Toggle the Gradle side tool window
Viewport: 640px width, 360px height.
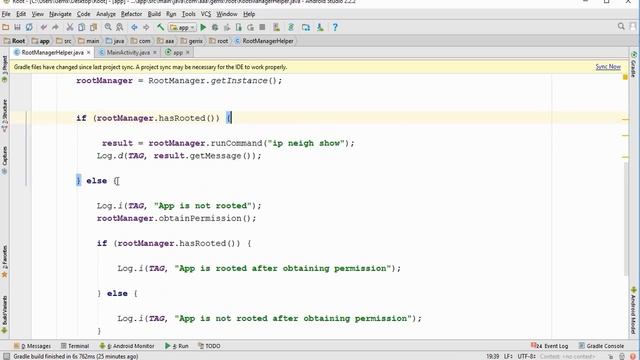point(634,64)
